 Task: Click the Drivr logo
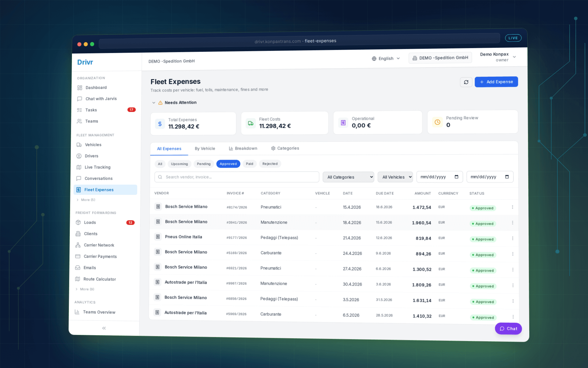[85, 62]
